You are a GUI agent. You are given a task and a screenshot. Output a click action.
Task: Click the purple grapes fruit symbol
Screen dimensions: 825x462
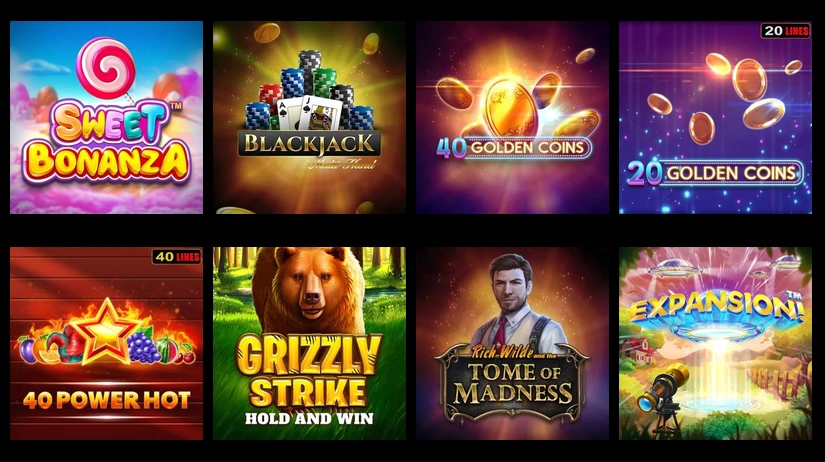point(143,346)
